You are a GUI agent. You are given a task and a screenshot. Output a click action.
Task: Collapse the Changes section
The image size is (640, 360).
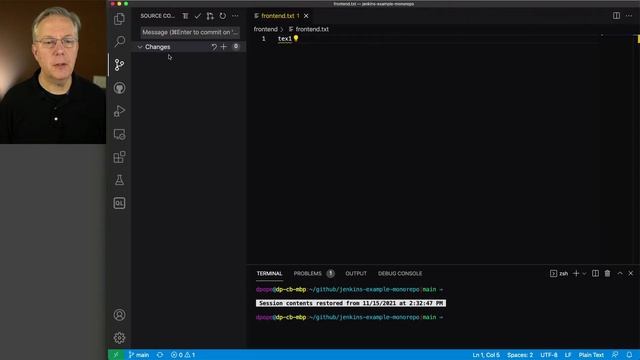pos(140,47)
